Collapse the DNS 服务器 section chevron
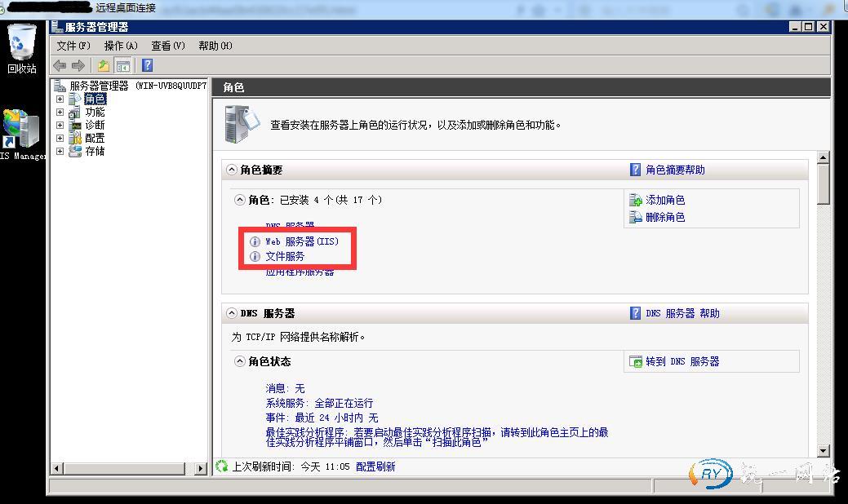Viewport: 848px width, 504px height. point(232,313)
